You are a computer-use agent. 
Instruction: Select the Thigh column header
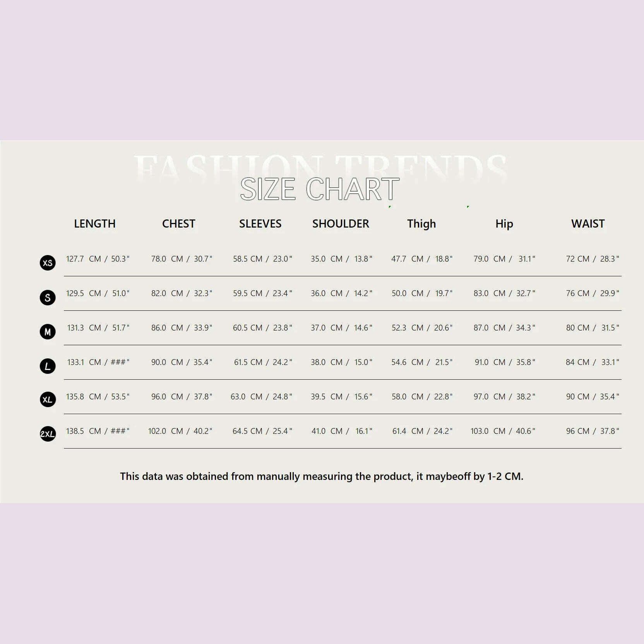[421, 224]
